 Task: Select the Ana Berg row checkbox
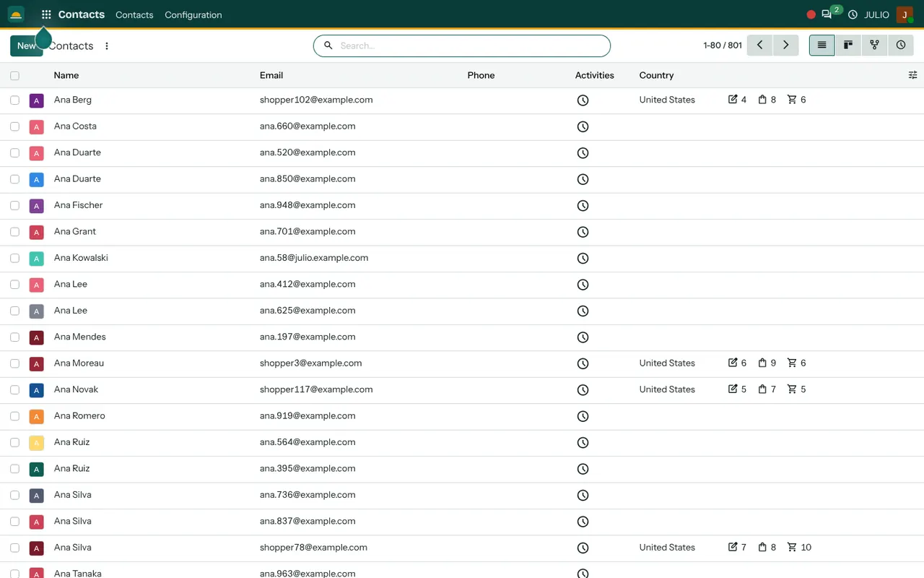coord(14,100)
